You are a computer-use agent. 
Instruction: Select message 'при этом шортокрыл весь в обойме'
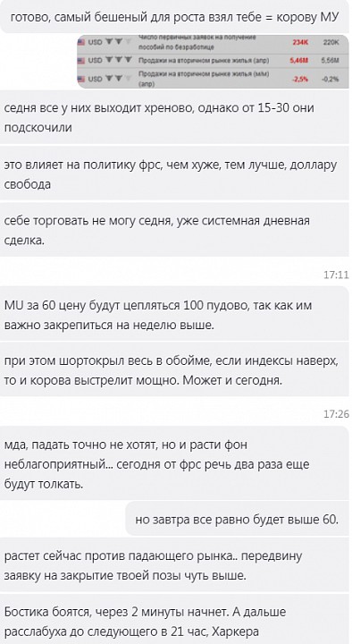(176, 370)
